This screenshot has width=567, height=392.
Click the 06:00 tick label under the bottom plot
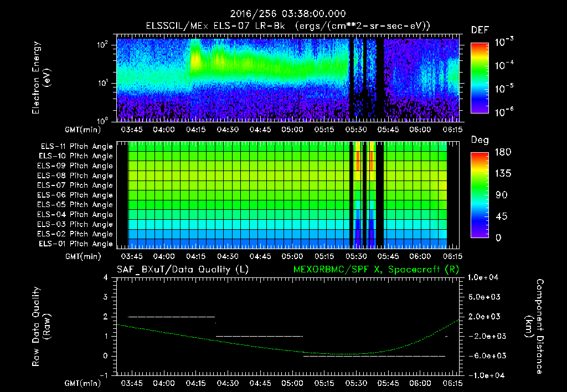420,383
